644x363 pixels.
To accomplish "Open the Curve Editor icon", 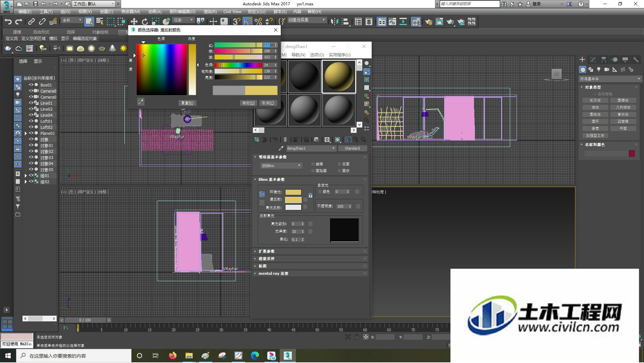I will click(x=392, y=22).
